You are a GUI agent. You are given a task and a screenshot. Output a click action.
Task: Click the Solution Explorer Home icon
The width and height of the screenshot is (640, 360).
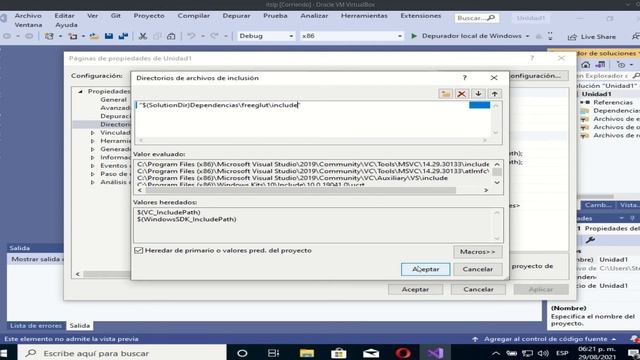coord(586,65)
